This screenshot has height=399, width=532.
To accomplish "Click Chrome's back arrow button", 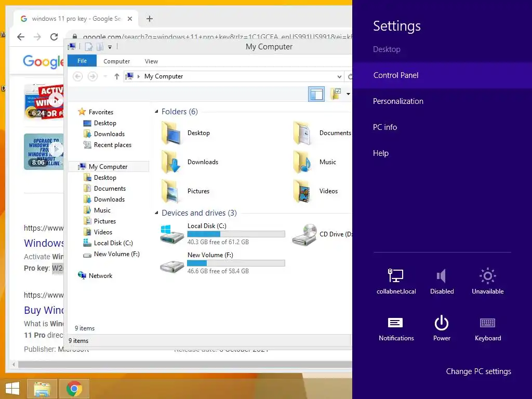I will pyautogui.click(x=21, y=37).
